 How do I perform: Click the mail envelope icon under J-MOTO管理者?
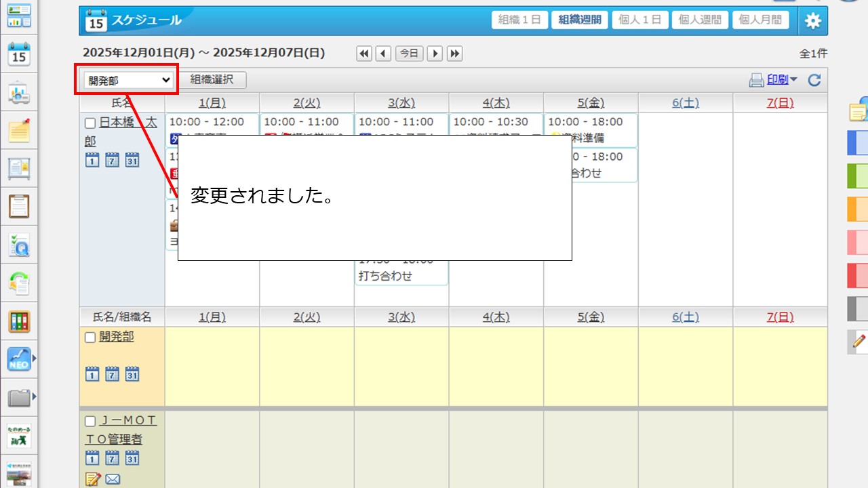click(x=113, y=480)
